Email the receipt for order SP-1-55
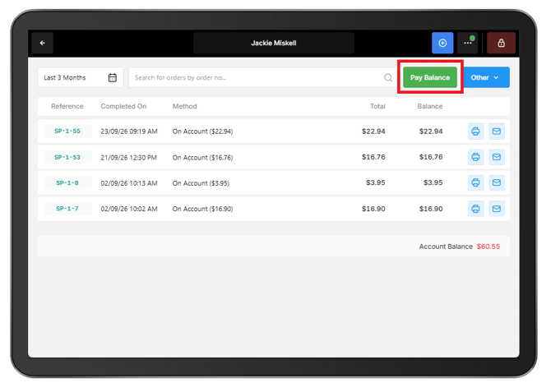 tap(497, 131)
